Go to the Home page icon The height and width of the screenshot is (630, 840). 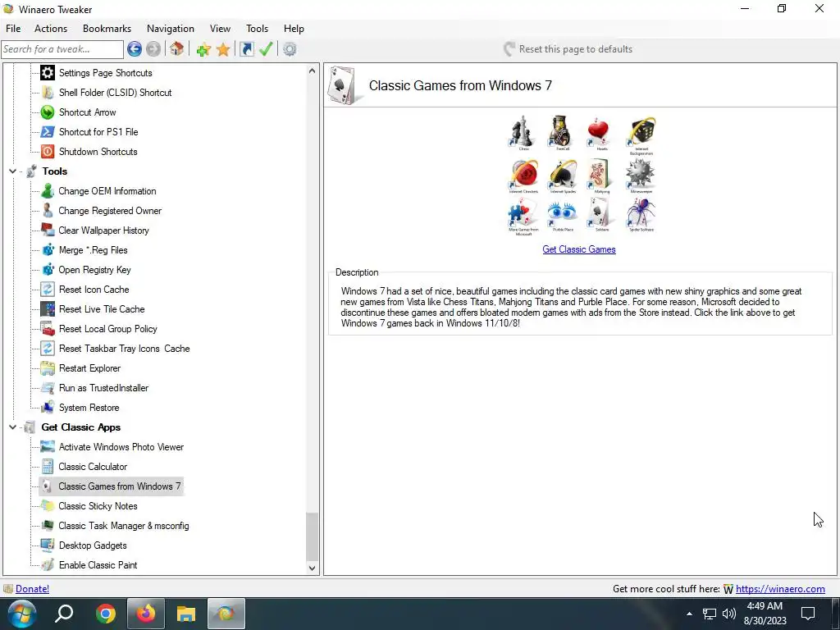(177, 49)
